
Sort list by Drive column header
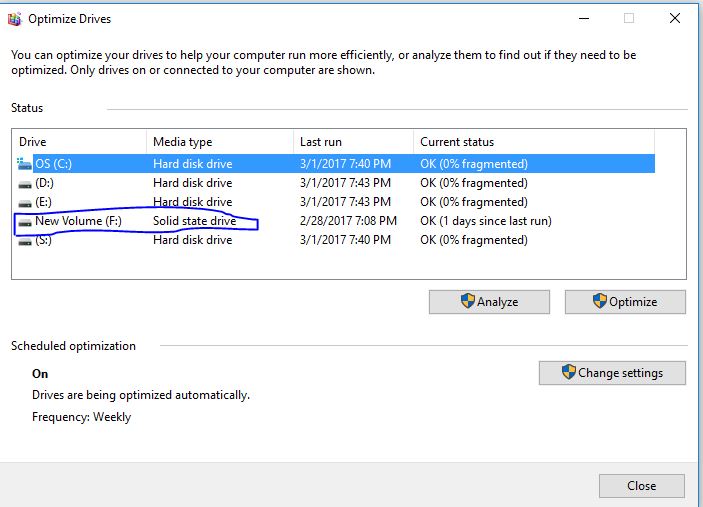pyautogui.click(x=79, y=142)
